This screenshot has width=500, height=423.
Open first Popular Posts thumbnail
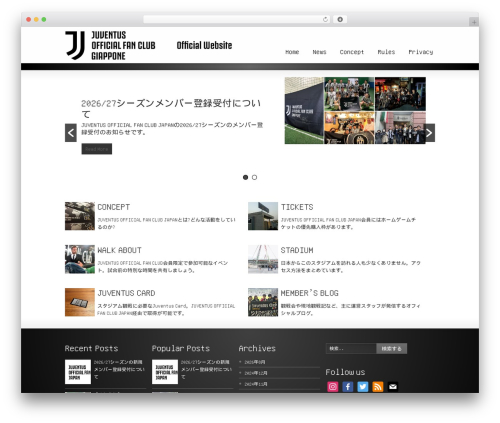pyautogui.click(x=165, y=372)
